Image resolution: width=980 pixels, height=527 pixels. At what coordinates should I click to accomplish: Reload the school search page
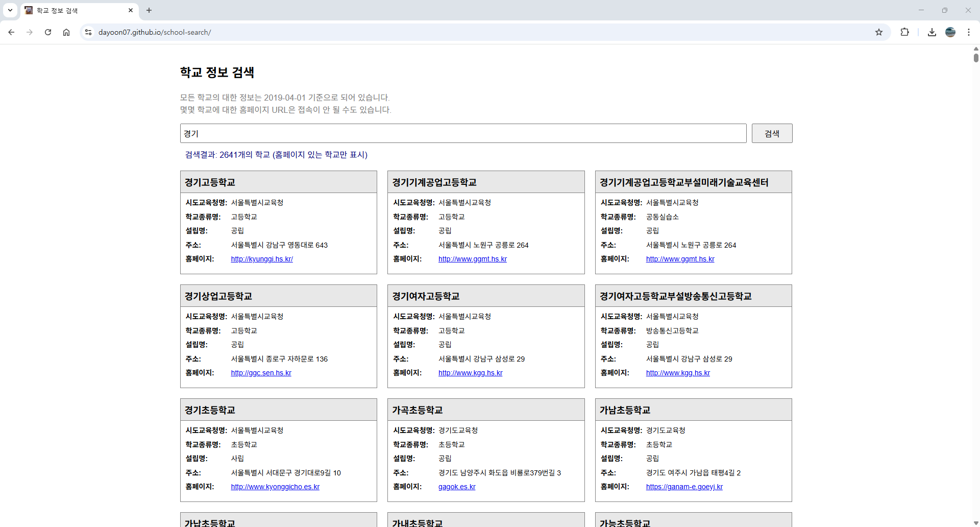pyautogui.click(x=48, y=32)
